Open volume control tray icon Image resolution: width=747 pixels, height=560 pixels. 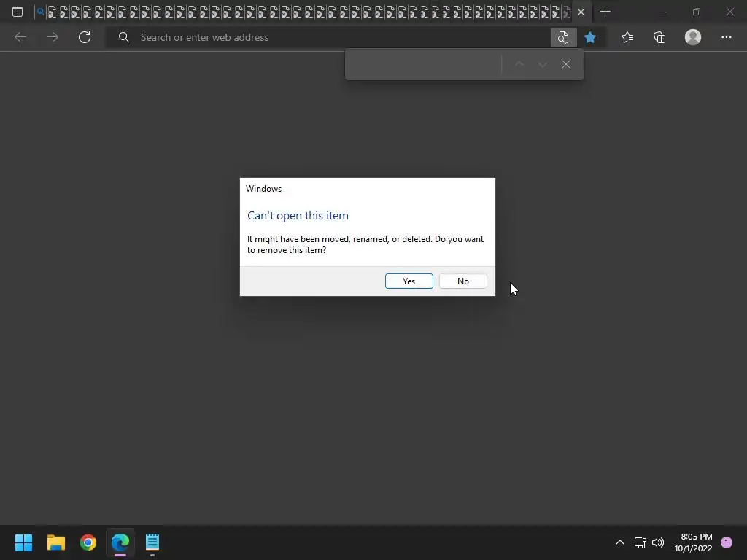658,542
